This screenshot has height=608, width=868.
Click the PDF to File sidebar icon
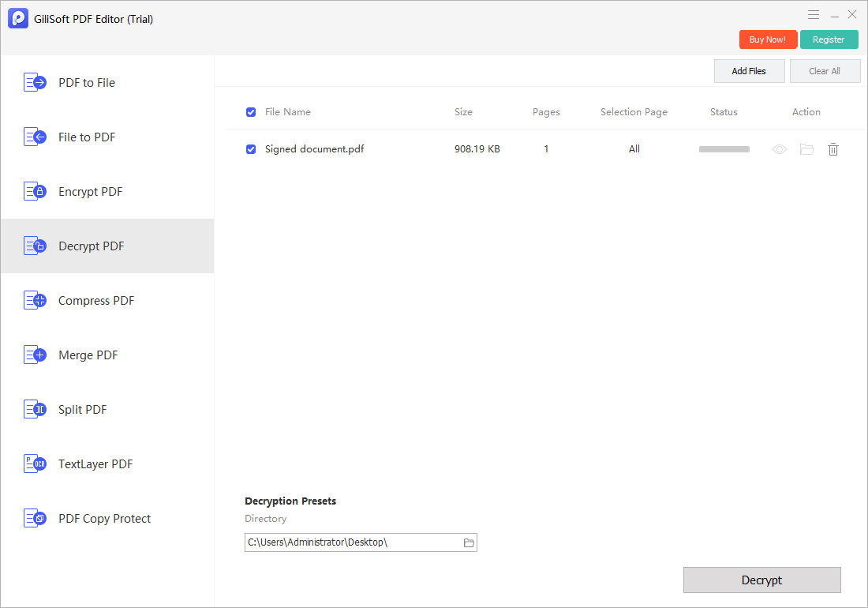(x=35, y=82)
